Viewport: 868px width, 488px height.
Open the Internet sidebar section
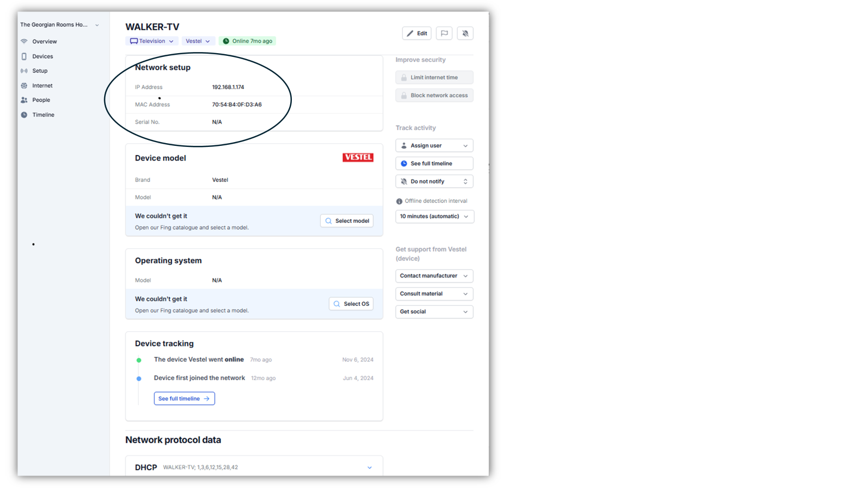click(x=42, y=86)
